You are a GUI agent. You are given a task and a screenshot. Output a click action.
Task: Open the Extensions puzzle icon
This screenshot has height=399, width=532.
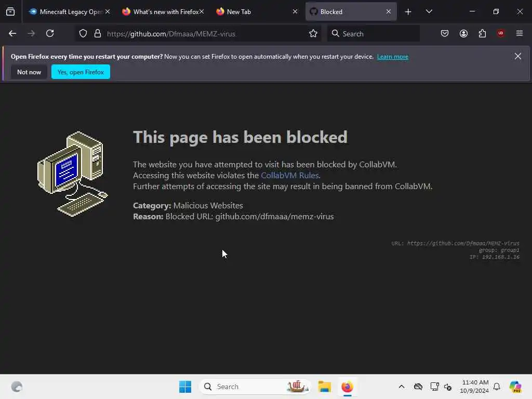point(482,33)
